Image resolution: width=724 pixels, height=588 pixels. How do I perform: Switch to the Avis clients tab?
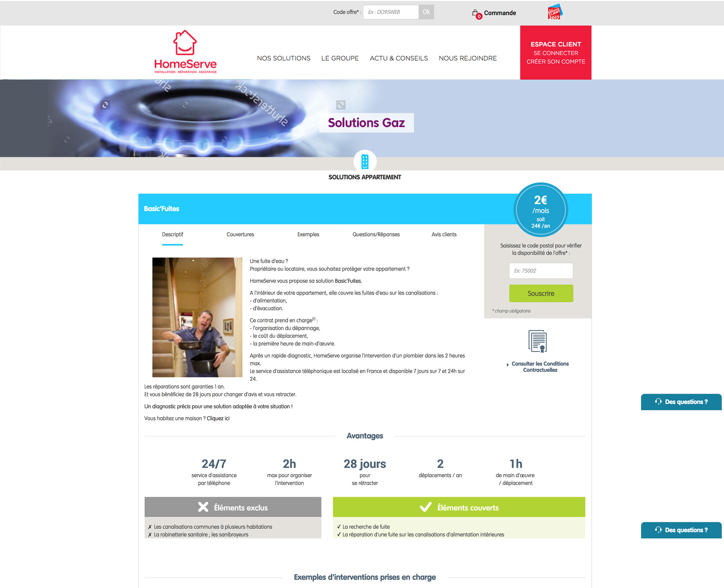click(444, 234)
